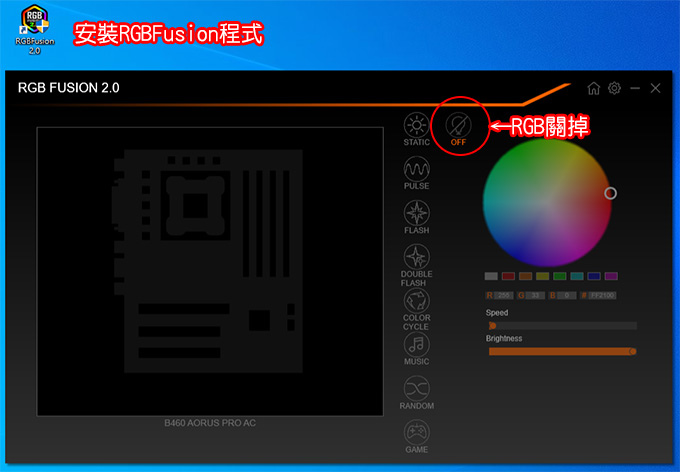Activate the COLOR CYCLE mode

coord(416,309)
